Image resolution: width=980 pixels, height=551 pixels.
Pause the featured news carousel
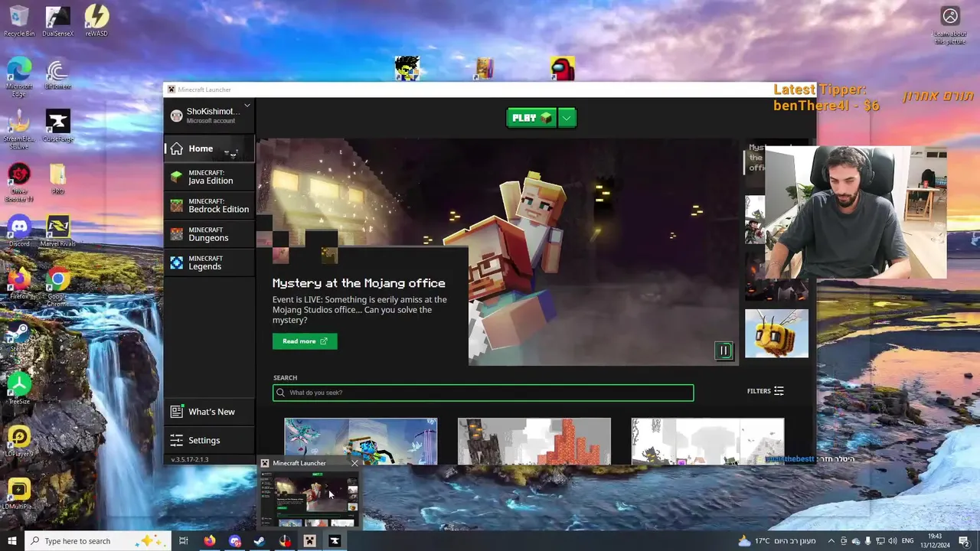tap(724, 350)
